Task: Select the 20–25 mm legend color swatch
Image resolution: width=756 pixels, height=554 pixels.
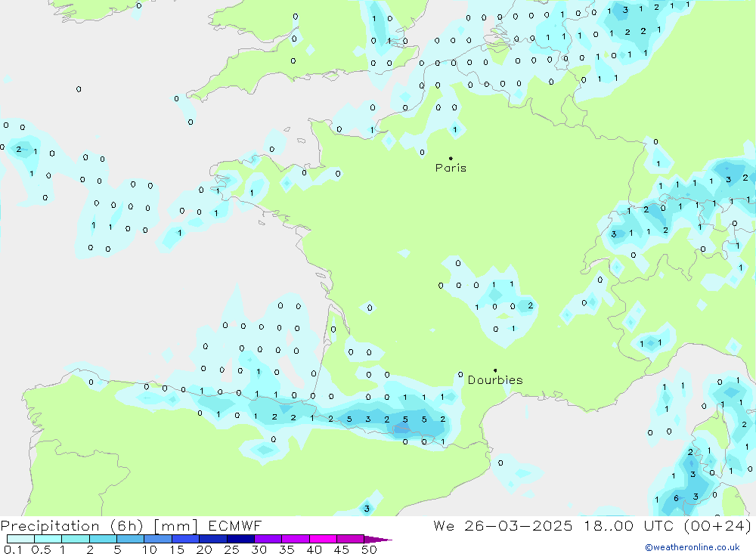Action: coord(213,539)
